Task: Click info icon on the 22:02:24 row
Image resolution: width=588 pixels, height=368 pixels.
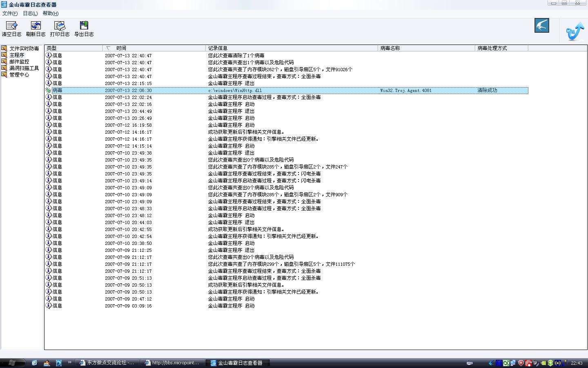Action: [x=48, y=97]
